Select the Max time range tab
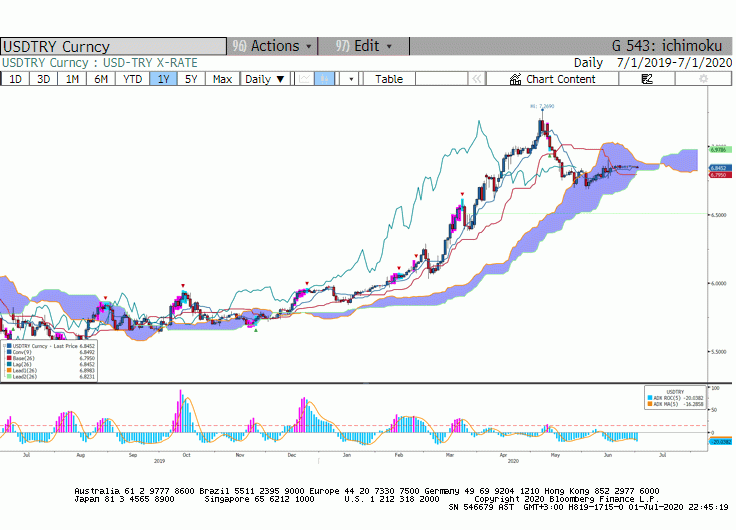The height and width of the screenshot is (530, 736). coord(222,79)
